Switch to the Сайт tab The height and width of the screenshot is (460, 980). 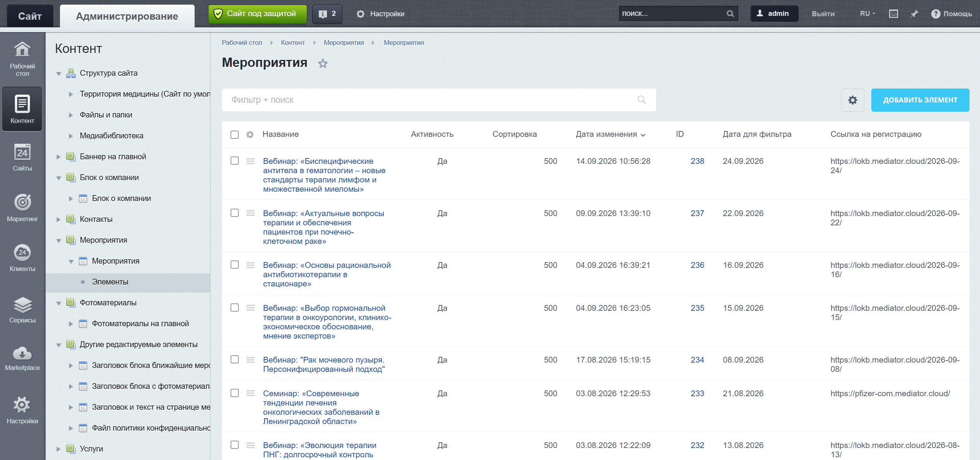click(30, 16)
